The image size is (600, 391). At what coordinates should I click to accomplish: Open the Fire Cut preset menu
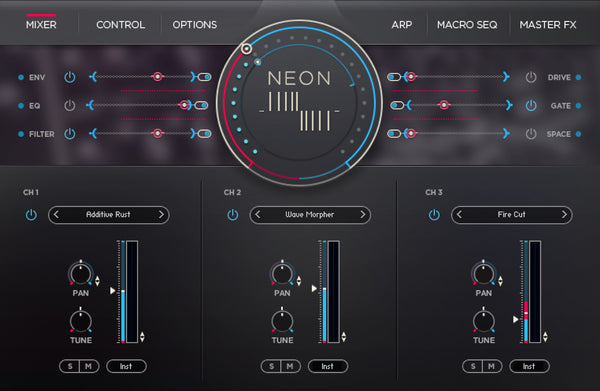point(512,215)
